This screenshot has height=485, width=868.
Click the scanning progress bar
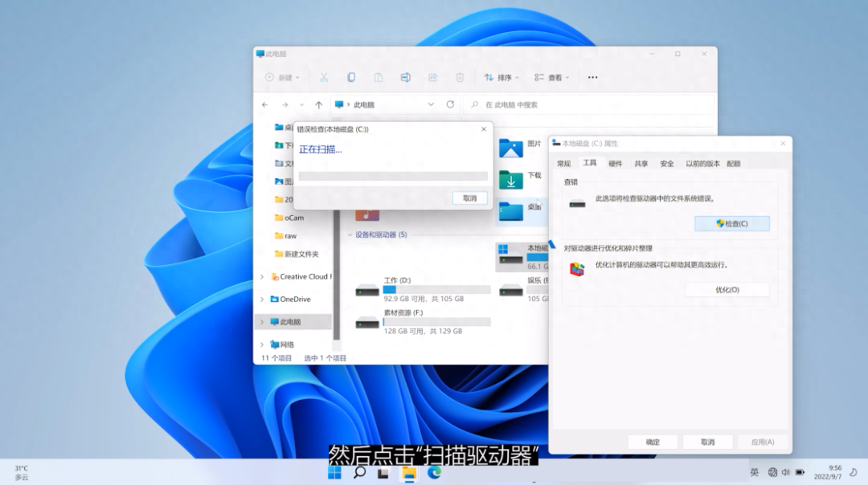coord(393,176)
